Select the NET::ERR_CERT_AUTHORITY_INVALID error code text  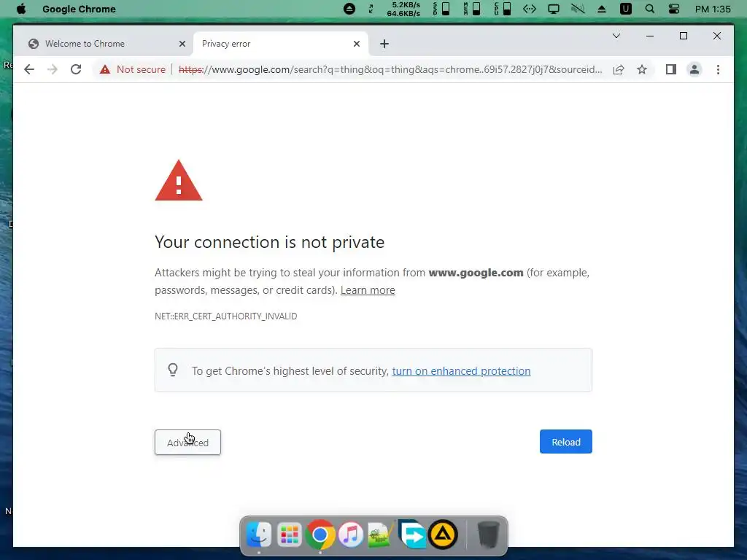click(226, 316)
